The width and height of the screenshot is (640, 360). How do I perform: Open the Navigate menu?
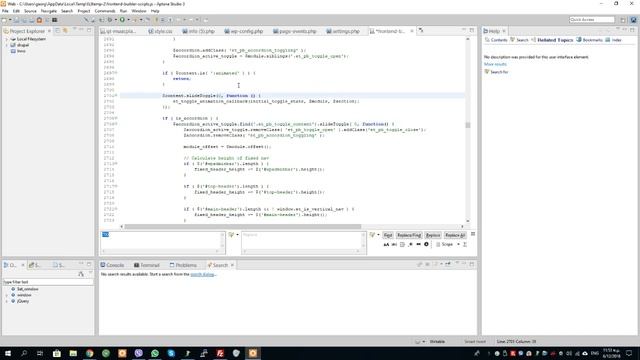[49, 11]
